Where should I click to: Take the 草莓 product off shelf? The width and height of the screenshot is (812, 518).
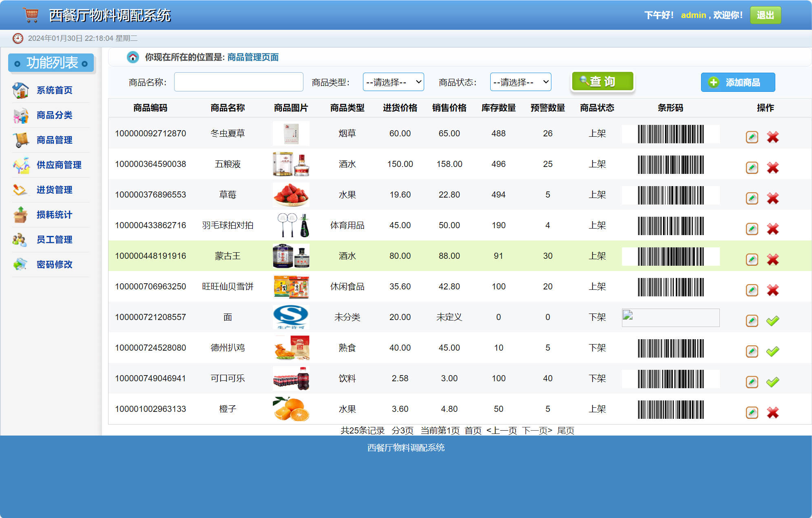773,198
